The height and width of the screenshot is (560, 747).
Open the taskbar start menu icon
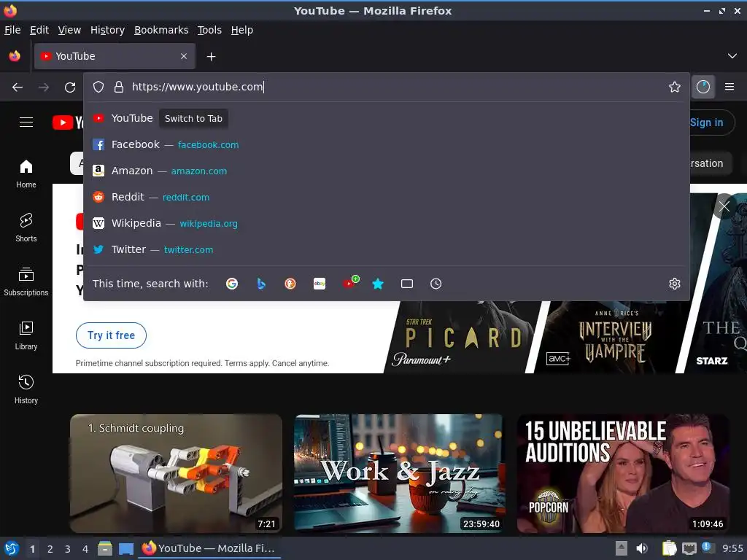point(12,548)
